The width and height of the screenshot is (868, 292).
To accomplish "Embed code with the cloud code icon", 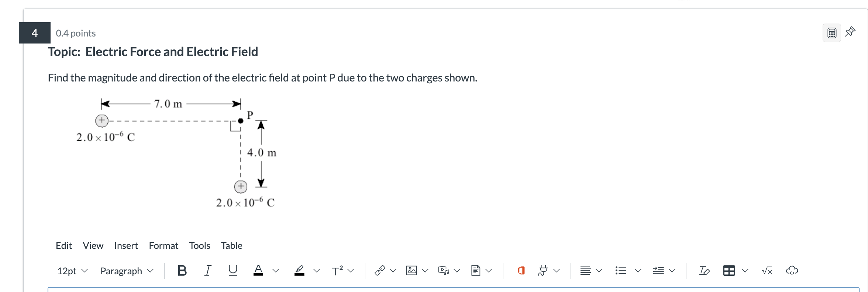I will coord(792,270).
